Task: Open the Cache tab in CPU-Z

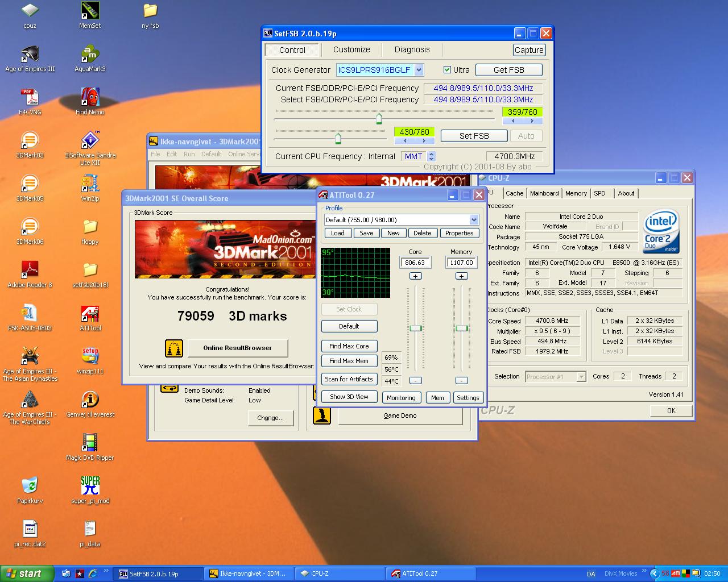Action: [515, 193]
